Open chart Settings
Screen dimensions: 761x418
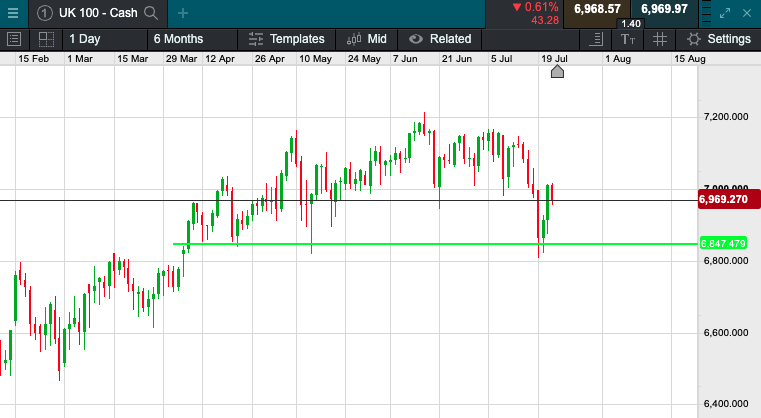point(719,39)
